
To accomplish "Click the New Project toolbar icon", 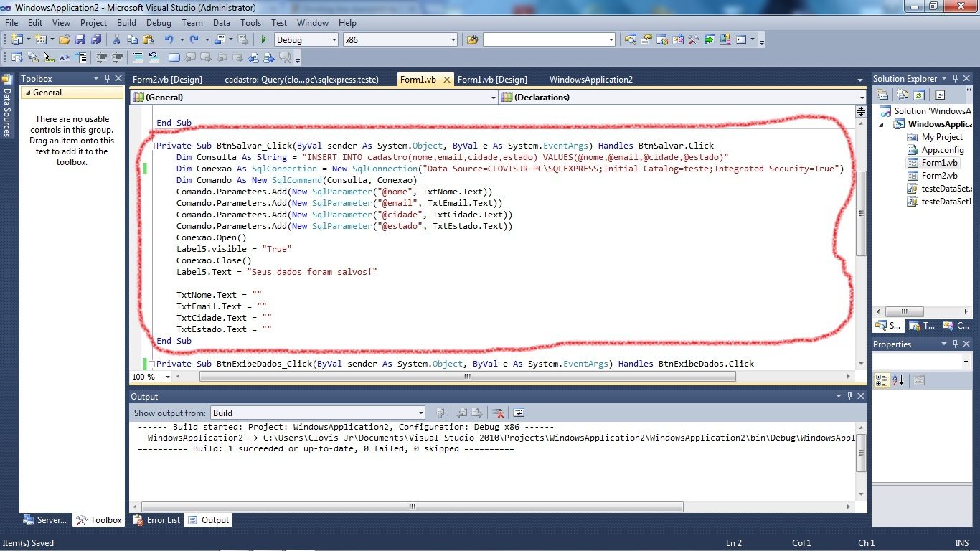I will click(17, 40).
